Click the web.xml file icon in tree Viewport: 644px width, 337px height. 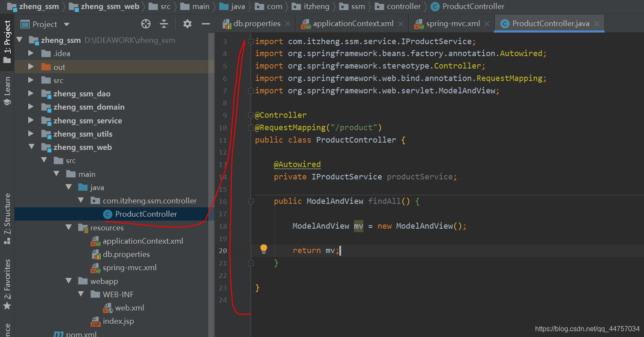[108, 308]
